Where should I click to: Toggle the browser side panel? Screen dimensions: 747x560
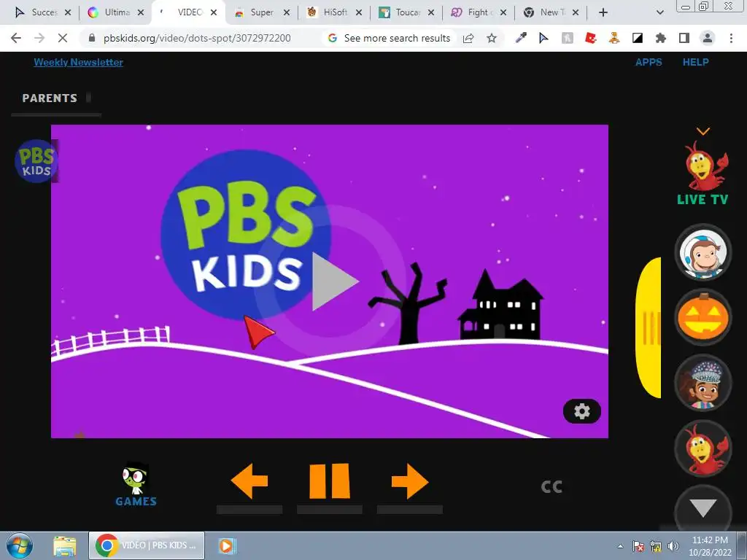coord(684,38)
